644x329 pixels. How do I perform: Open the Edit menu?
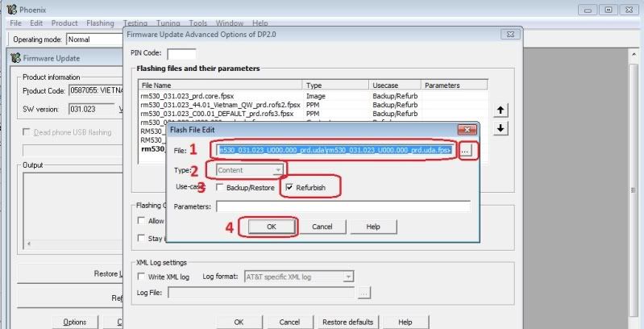pyautogui.click(x=36, y=23)
